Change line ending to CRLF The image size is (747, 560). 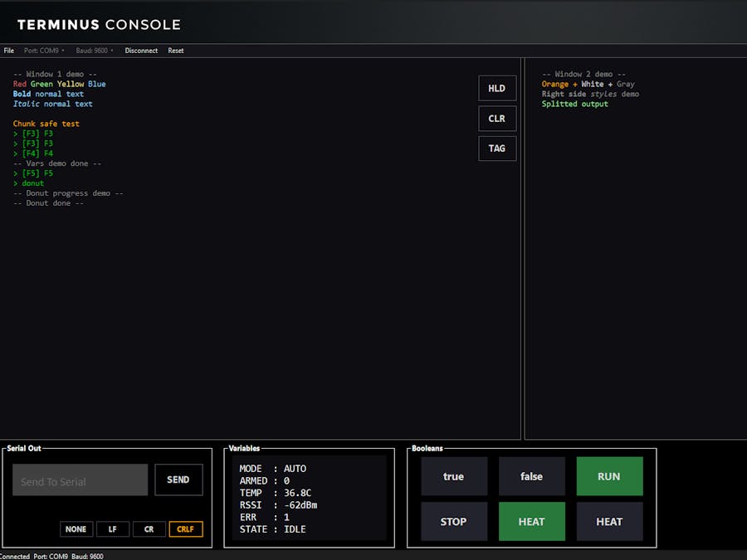coord(186,528)
